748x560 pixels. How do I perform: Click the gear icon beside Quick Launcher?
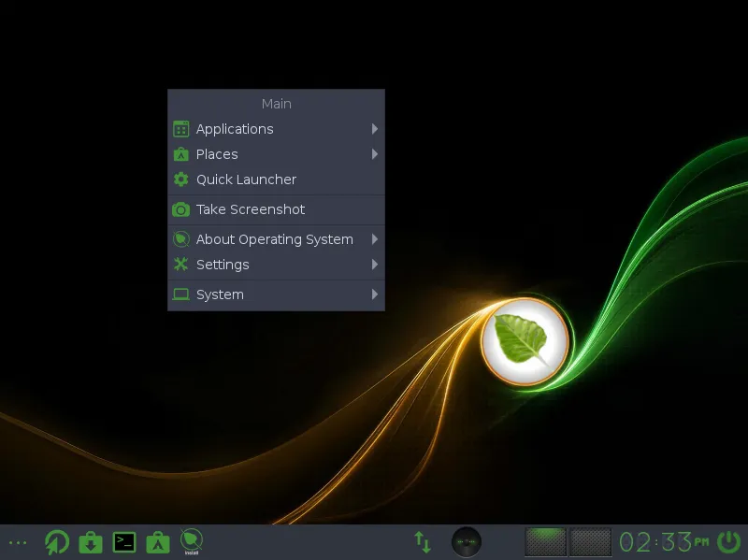point(180,179)
